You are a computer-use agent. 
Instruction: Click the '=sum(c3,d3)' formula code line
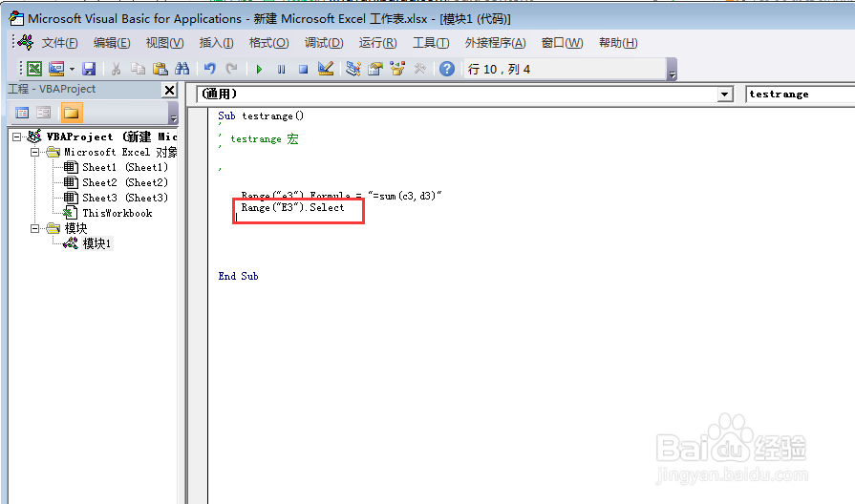click(x=341, y=196)
